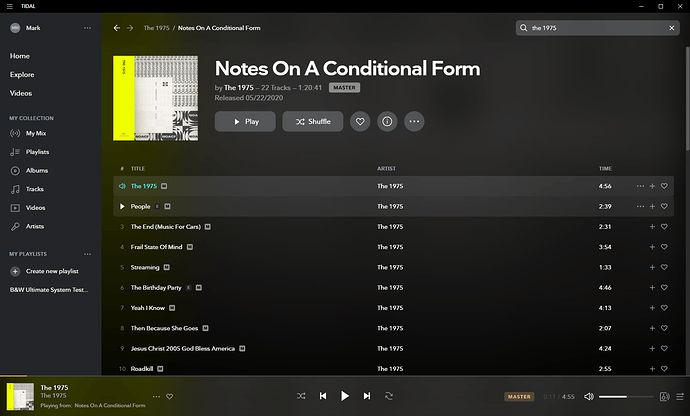The height and width of the screenshot is (416, 690).
Task: Add People to playlist
Action: click(x=652, y=206)
